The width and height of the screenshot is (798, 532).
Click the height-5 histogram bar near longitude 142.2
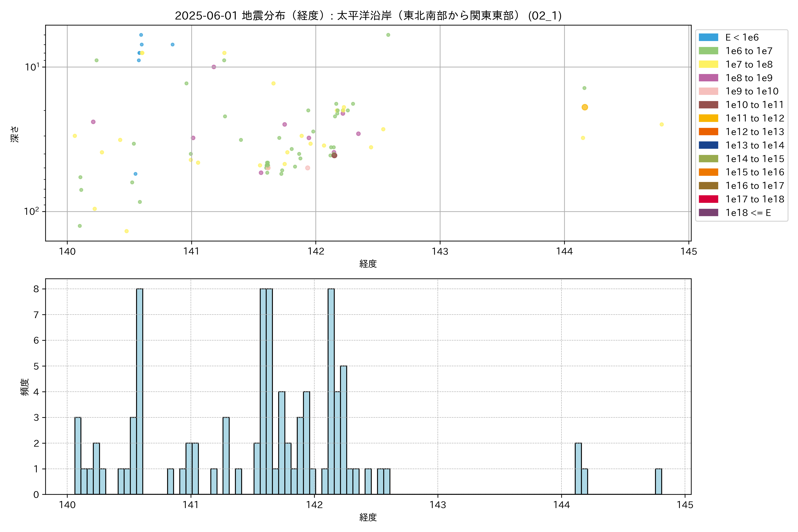tap(343, 430)
